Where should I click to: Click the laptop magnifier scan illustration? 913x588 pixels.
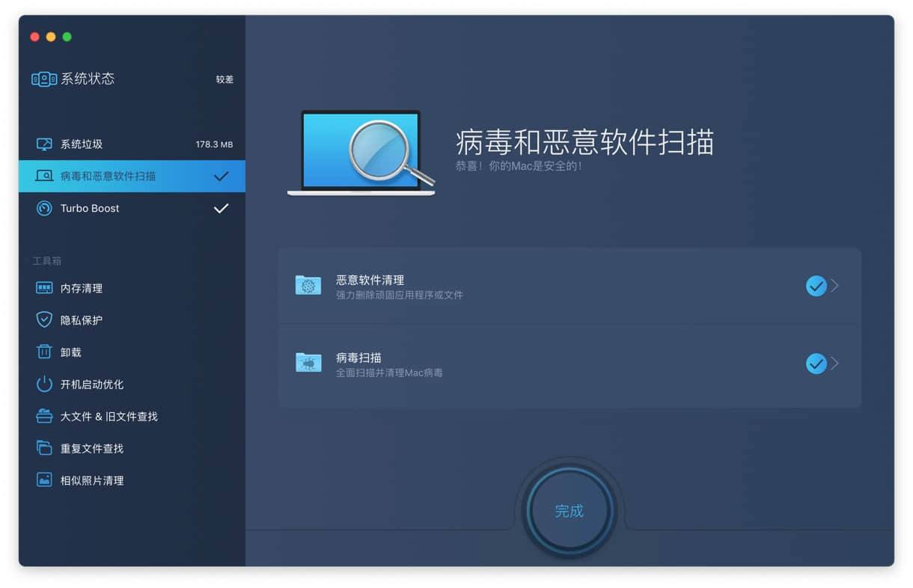tap(361, 153)
